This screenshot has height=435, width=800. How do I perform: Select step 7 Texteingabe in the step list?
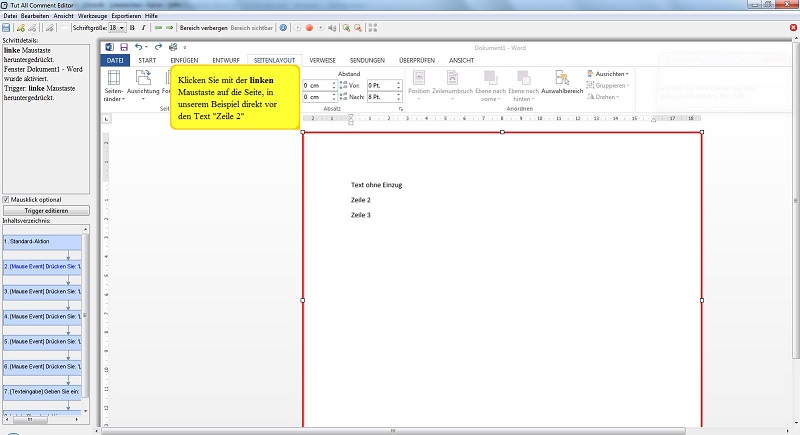tap(41, 391)
